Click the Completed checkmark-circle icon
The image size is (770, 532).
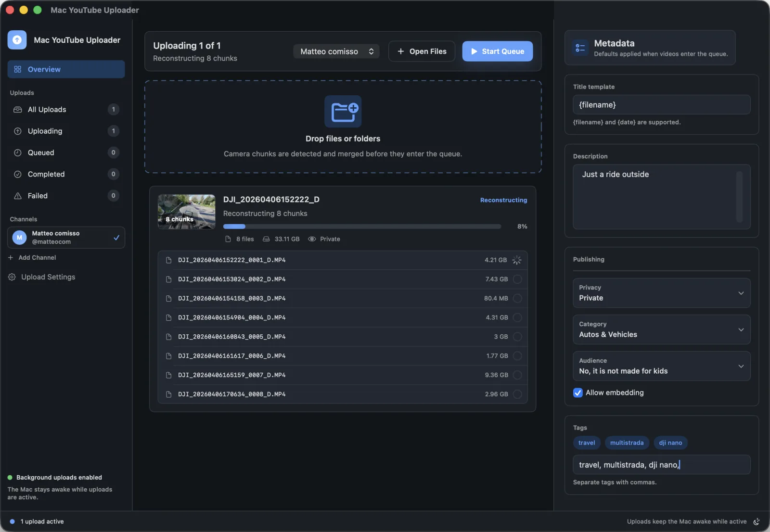pos(18,174)
